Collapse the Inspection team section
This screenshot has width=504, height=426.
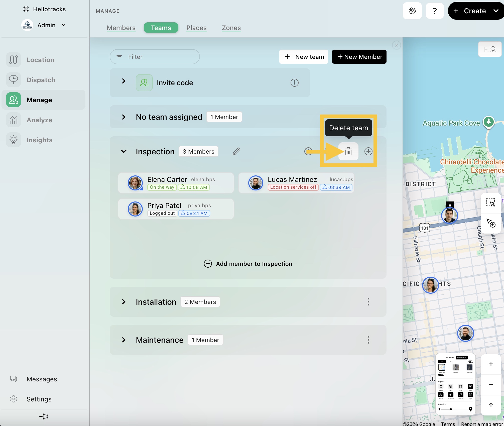(124, 151)
